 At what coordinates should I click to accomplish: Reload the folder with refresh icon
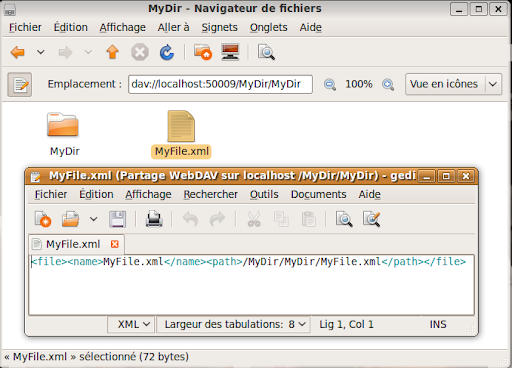click(x=167, y=52)
